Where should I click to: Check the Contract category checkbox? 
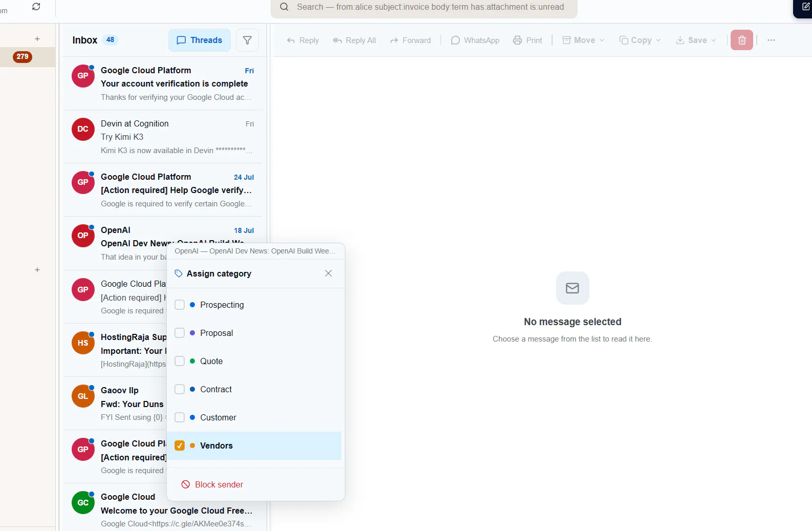tap(180, 389)
